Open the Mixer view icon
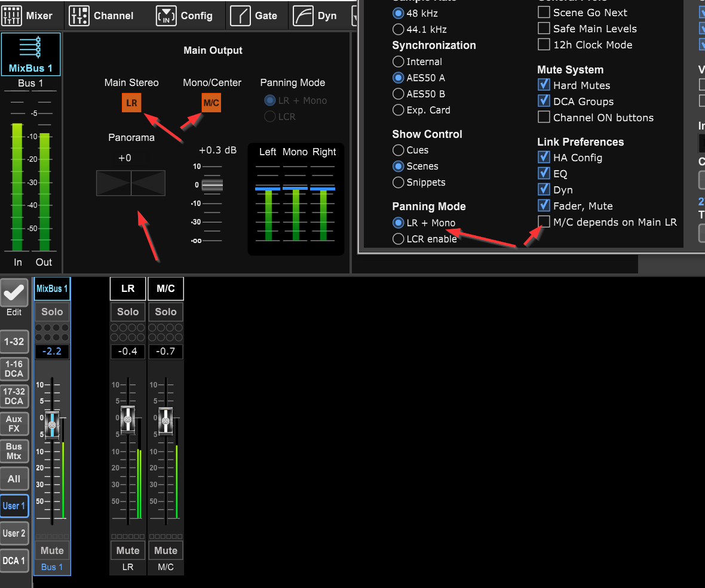Image resolution: width=705 pixels, height=588 pixels. click(x=11, y=16)
